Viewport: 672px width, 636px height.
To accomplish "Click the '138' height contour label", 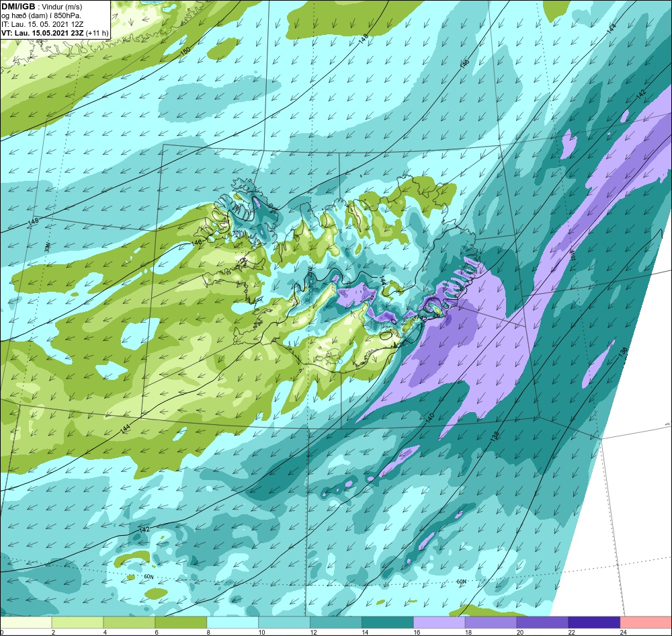I will click(x=495, y=436).
